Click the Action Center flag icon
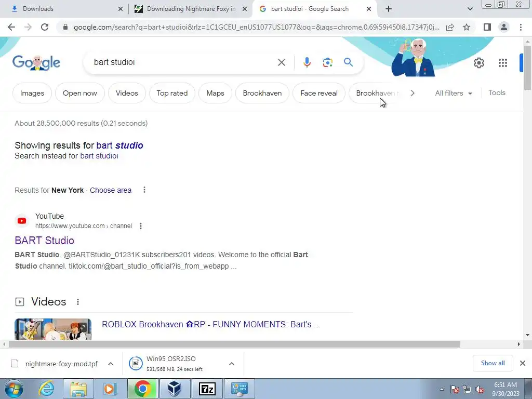The width and height of the screenshot is (532, 399). [x=455, y=389]
